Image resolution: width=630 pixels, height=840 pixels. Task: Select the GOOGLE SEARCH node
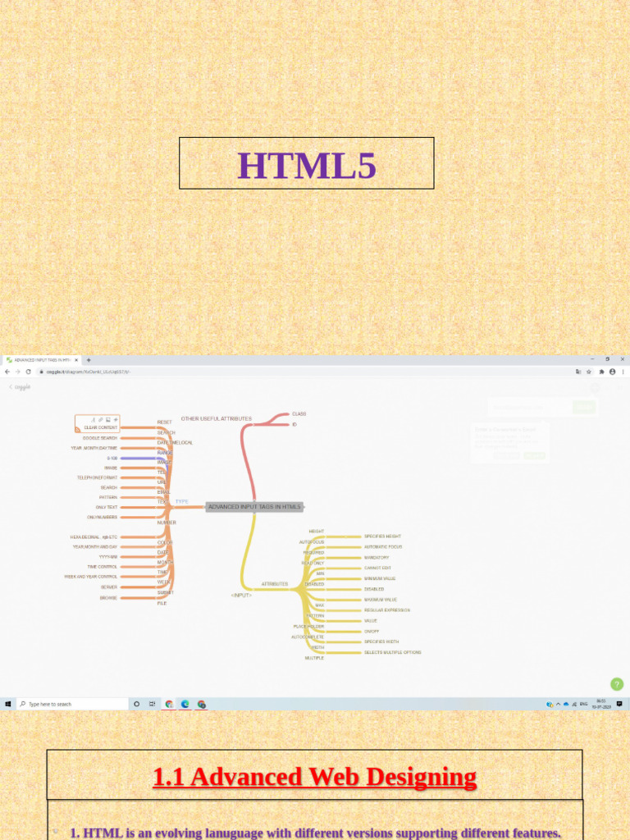[x=99, y=438]
